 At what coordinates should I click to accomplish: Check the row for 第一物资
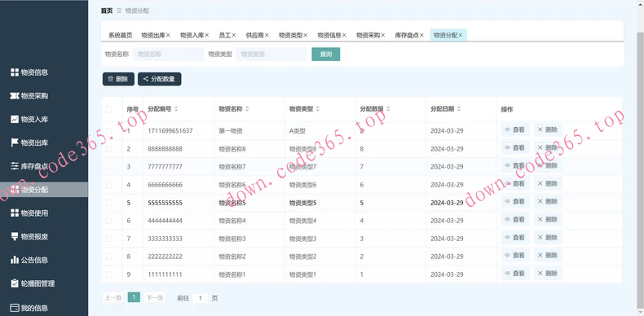click(108, 131)
